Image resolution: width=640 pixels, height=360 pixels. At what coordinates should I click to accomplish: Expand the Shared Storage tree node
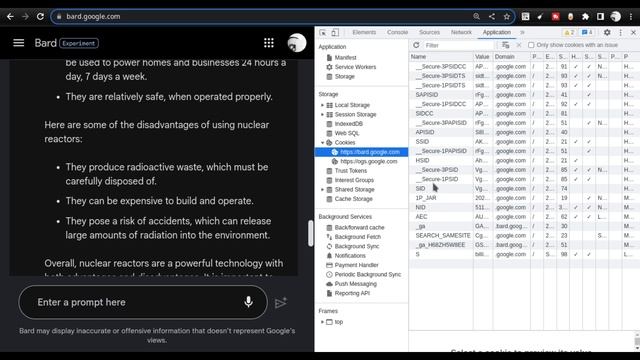pos(322,189)
